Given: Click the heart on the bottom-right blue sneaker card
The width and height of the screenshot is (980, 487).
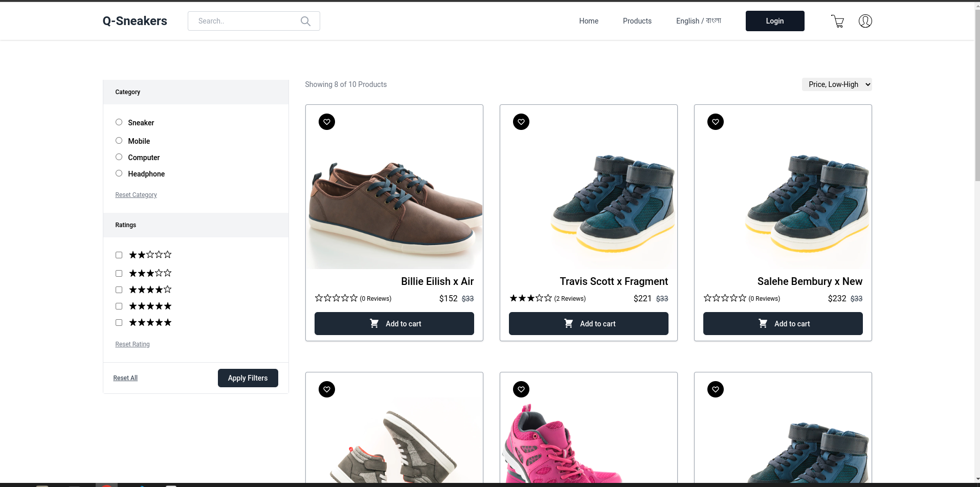Looking at the screenshot, I should [x=716, y=389].
